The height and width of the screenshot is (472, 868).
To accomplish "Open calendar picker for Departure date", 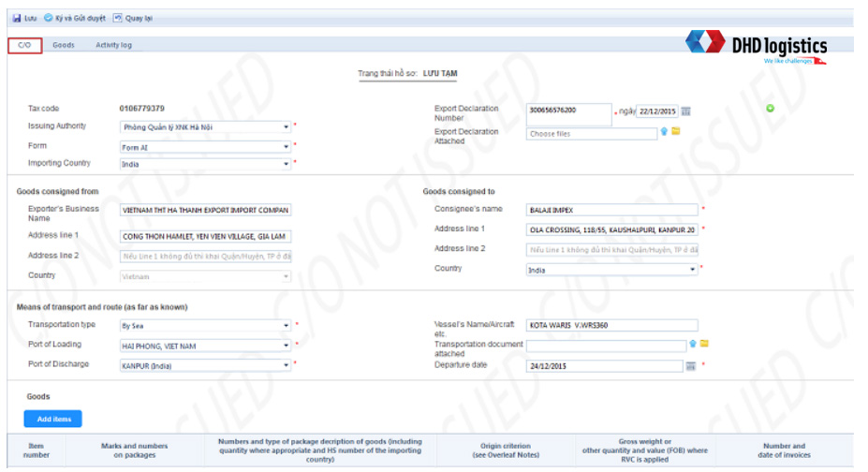I will pyautogui.click(x=691, y=366).
